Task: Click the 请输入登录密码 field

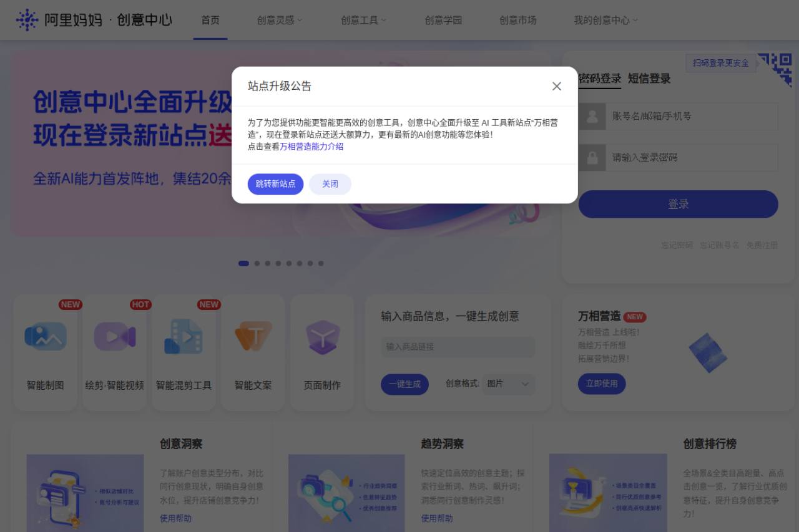Action: 692,157
